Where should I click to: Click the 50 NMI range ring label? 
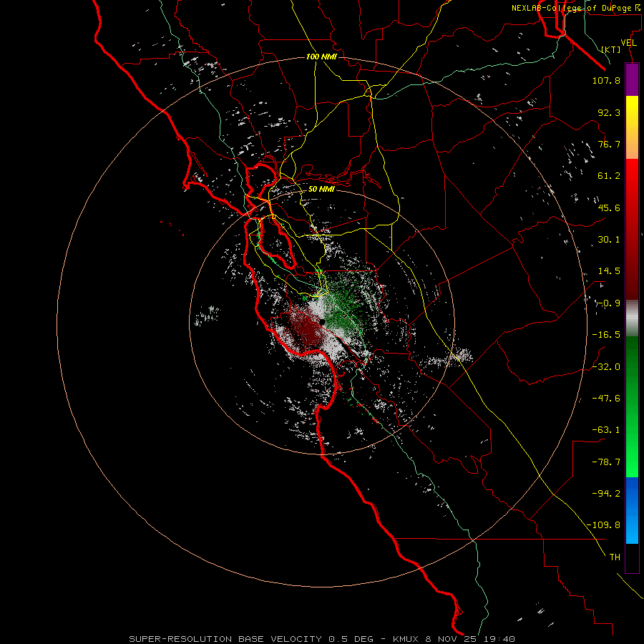click(321, 189)
